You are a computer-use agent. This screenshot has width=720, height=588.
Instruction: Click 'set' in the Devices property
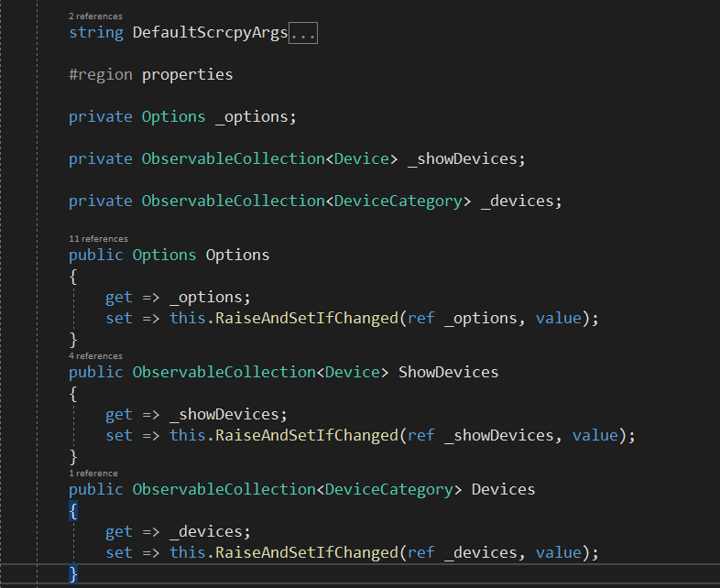(x=118, y=552)
